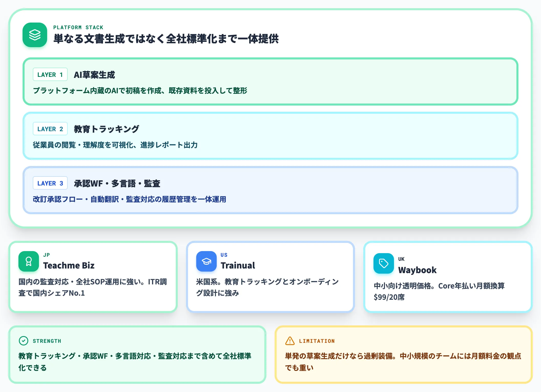Click the LAYER 1 badge
541x392 pixels.
tap(50, 75)
